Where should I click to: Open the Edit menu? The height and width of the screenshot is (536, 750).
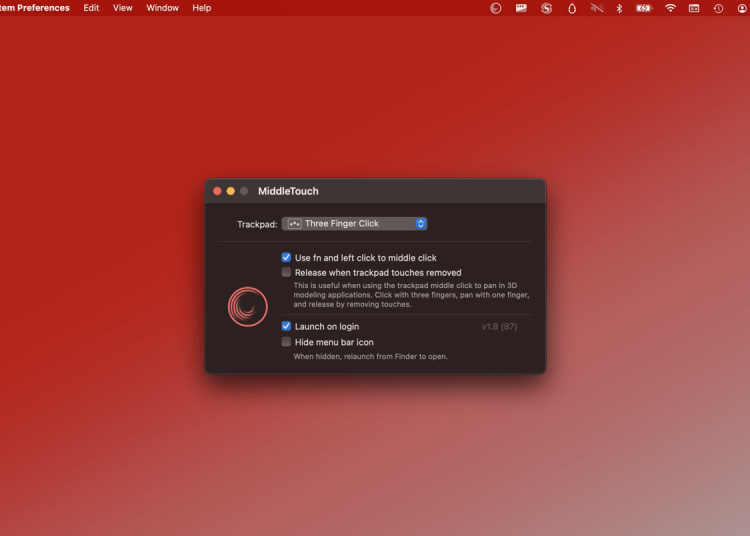point(91,8)
